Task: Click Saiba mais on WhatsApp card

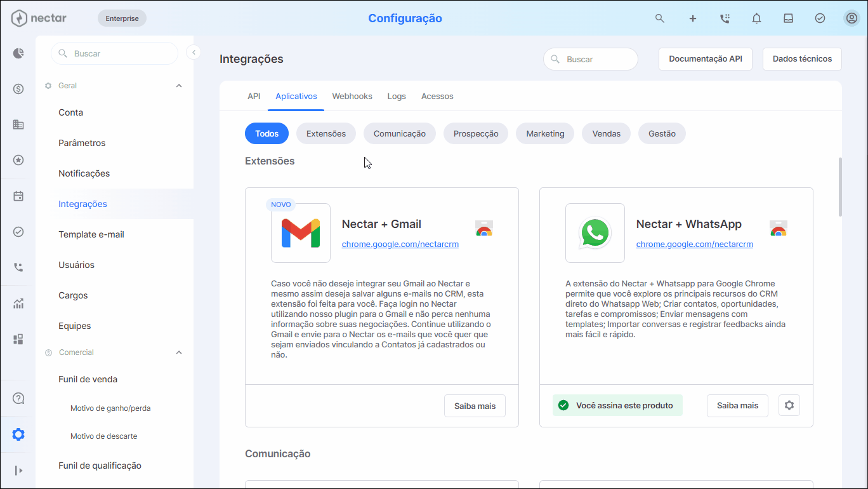Action: point(737,405)
